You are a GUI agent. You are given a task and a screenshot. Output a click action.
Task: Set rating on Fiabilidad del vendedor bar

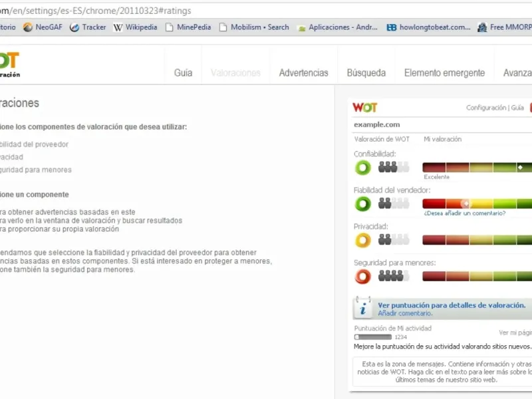[x=477, y=203]
